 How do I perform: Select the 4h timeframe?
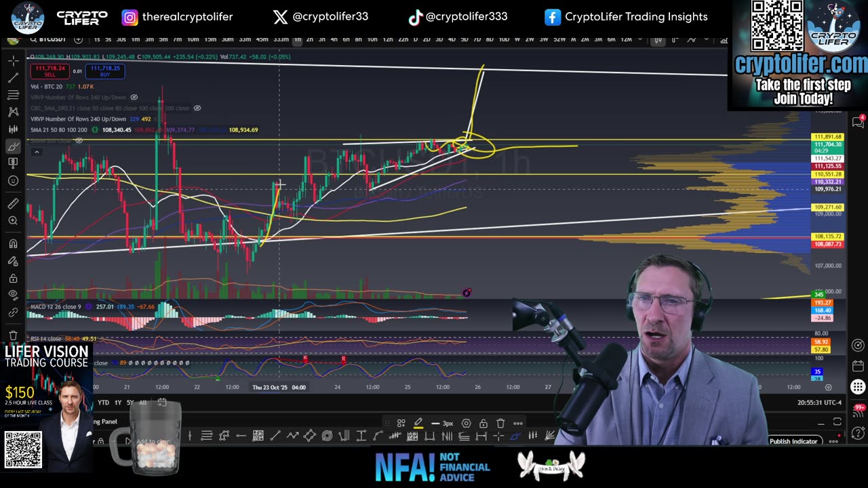[334, 40]
